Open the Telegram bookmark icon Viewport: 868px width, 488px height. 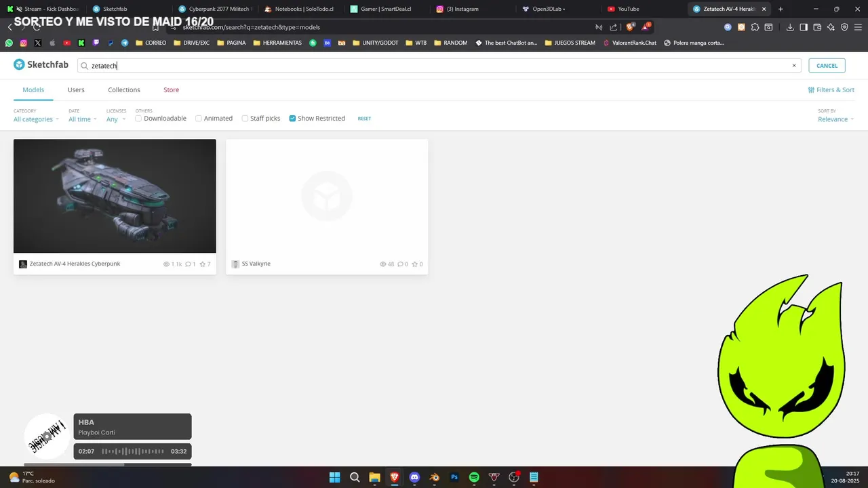(x=125, y=43)
